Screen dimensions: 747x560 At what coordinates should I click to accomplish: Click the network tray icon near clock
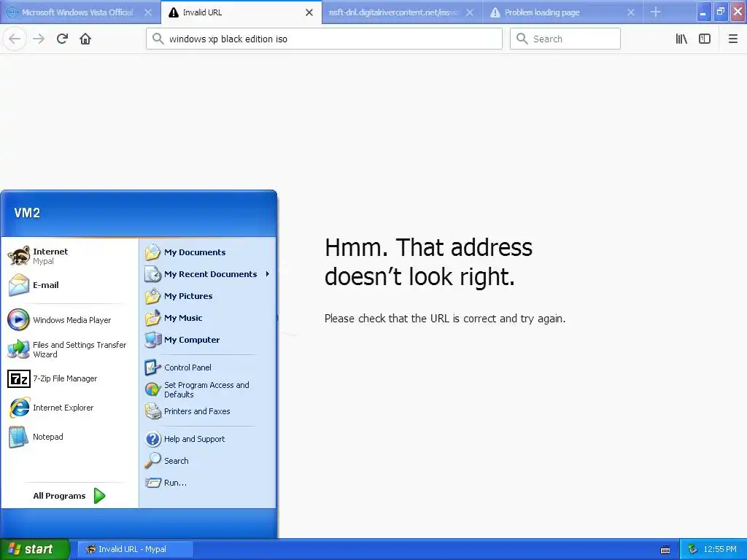692,549
